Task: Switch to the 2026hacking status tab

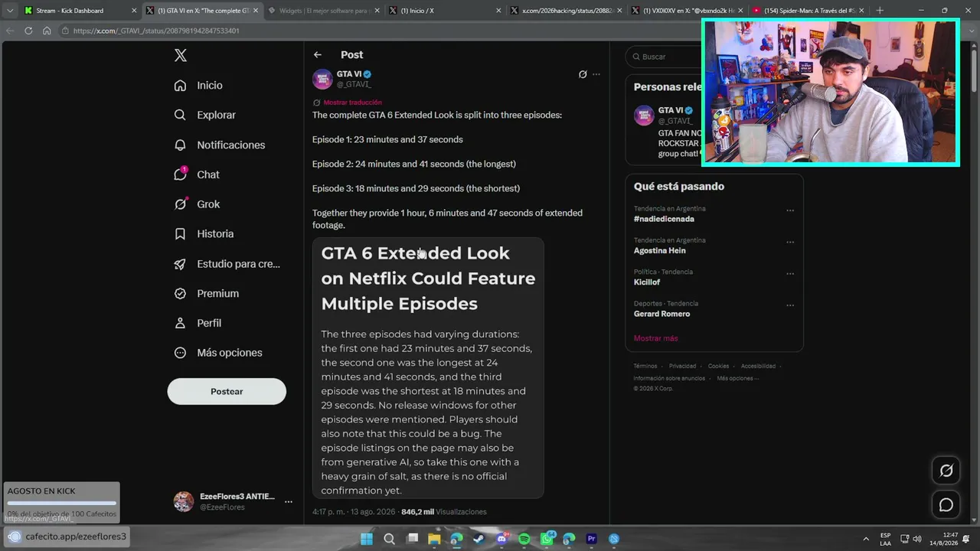Action: 567,11
